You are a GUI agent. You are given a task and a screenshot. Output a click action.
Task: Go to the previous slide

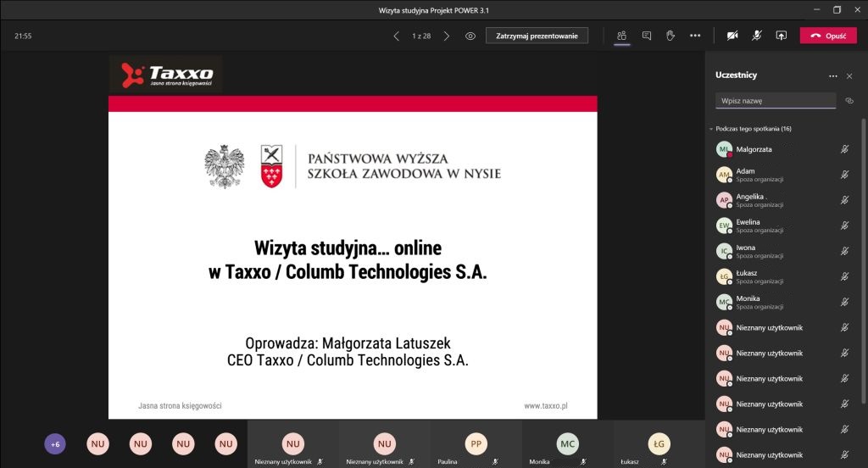coord(396,36)
